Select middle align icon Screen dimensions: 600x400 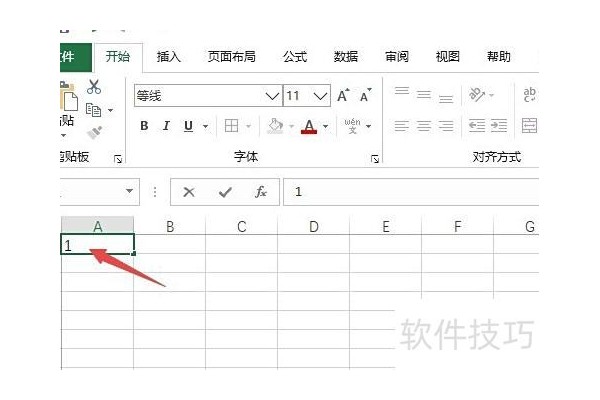[x=424, y=95]
